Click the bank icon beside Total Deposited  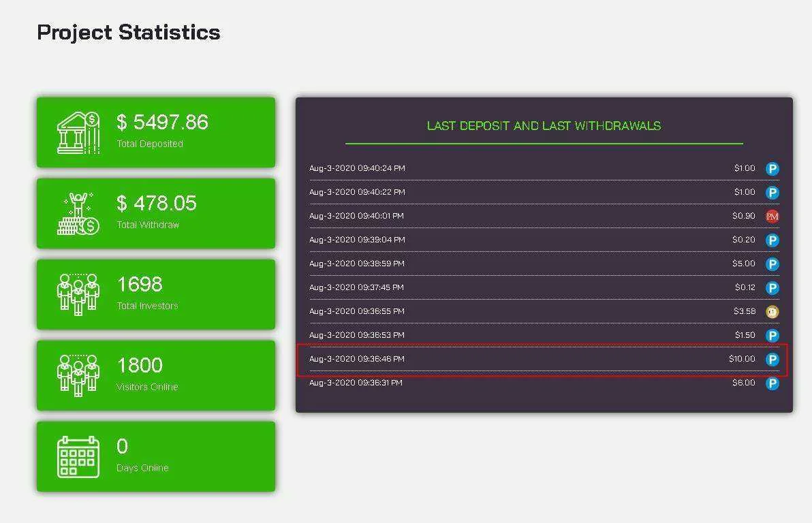(x=78, y=133)
